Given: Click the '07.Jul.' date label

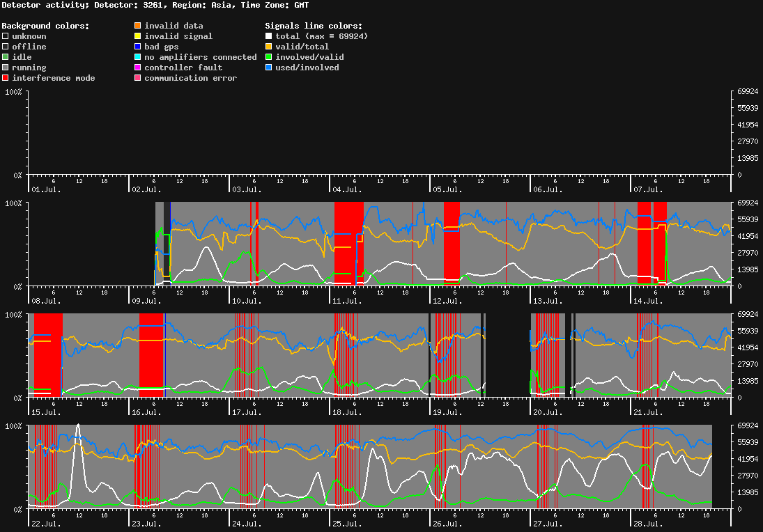Looking at the screenshot, I should click(x=648, y=189).
